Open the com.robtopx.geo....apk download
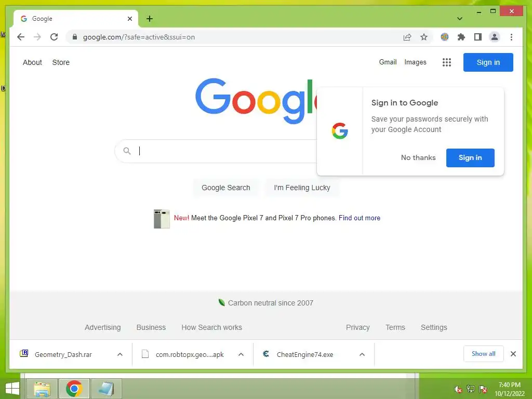The width and height of the screenshot is (532, 399). point(190,354)
